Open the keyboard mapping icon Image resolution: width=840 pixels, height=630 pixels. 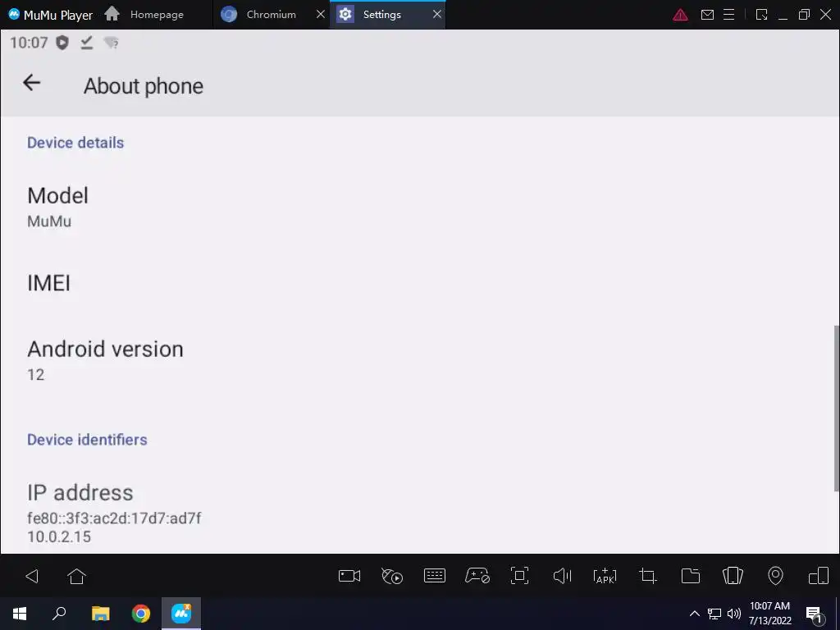435,576
